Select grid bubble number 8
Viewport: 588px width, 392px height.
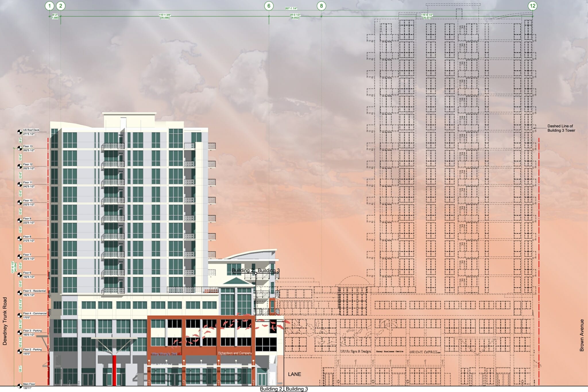321,6
